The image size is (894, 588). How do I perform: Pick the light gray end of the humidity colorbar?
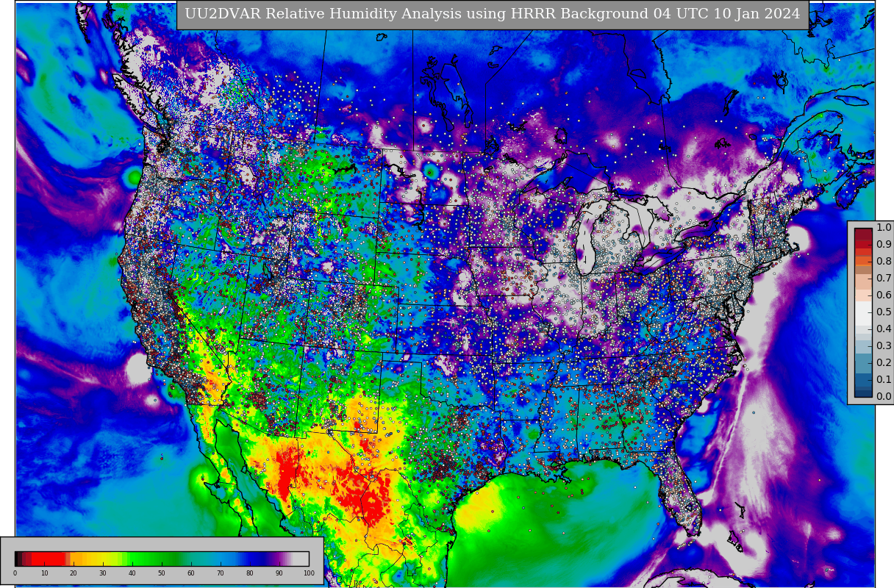pos(301,559)
